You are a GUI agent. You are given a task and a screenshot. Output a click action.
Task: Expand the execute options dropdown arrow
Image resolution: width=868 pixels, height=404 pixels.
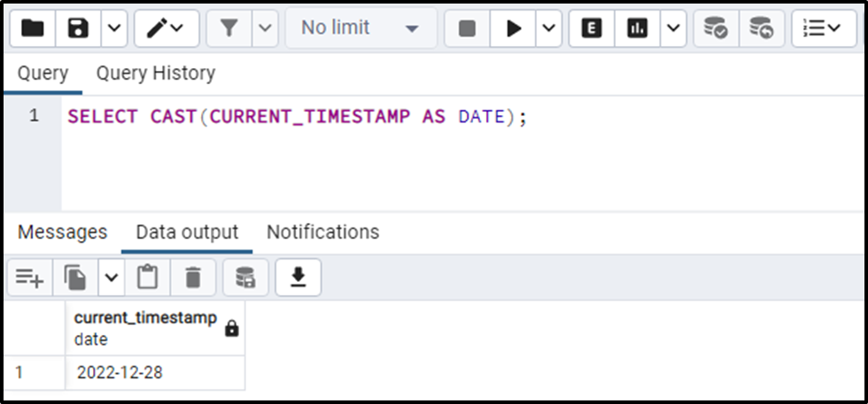[x=548, y=28]
